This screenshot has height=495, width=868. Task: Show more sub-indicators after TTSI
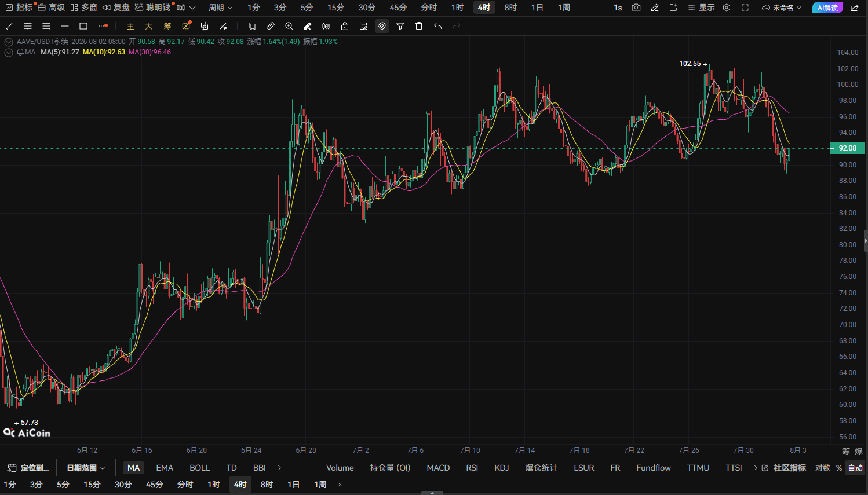(756, 468)
